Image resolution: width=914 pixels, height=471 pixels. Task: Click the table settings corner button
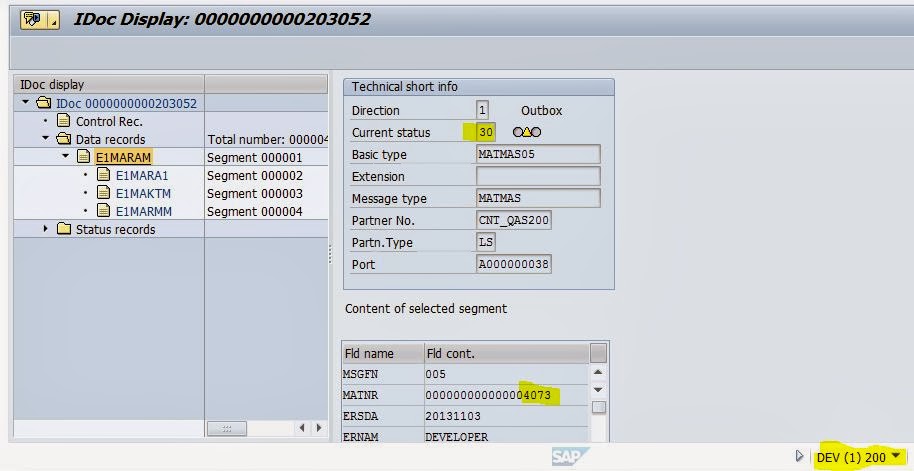599,353
